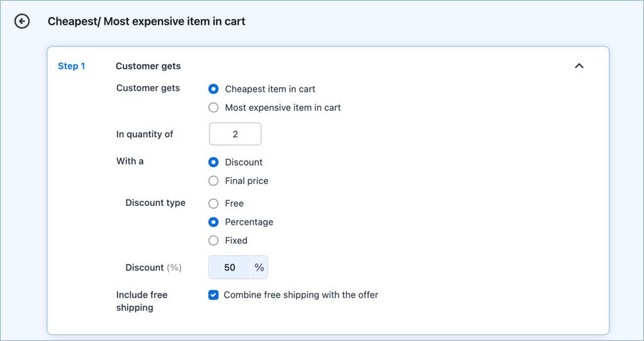Click the % suffix beside discount value
Viewport: 644px width, 341px height.
(x=259, y=267)
